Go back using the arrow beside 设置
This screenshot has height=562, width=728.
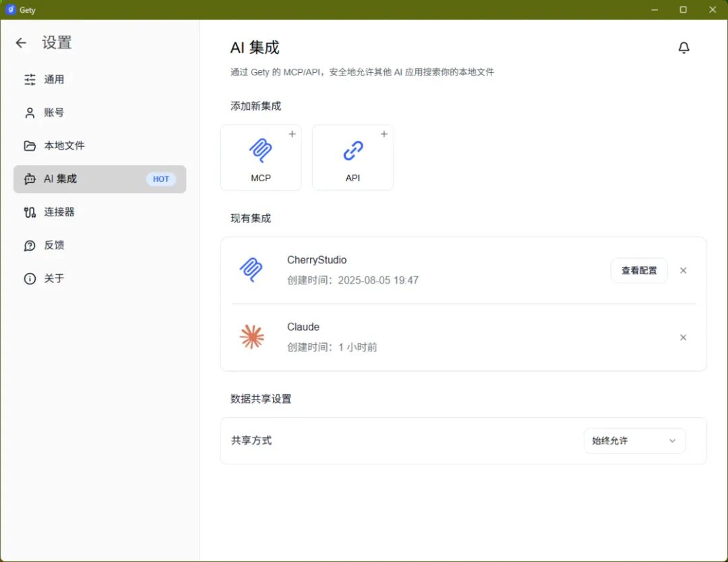tap(21, 43)
